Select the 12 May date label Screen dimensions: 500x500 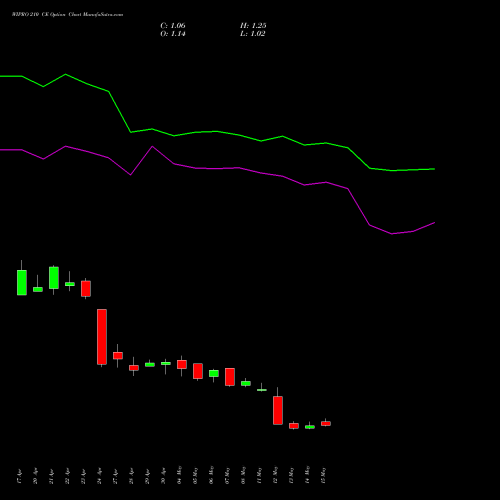276,475
